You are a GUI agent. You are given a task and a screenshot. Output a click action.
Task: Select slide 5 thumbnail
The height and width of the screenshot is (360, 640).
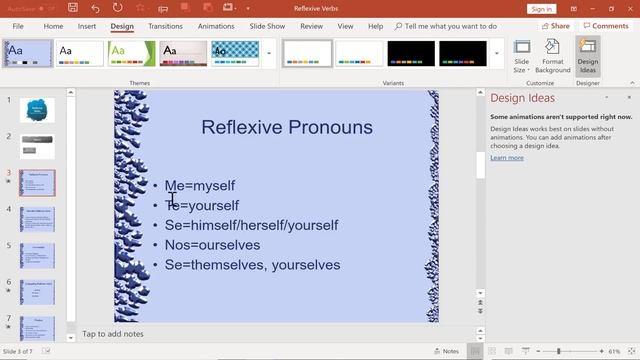pyautogui.click(x=37, y=256)
